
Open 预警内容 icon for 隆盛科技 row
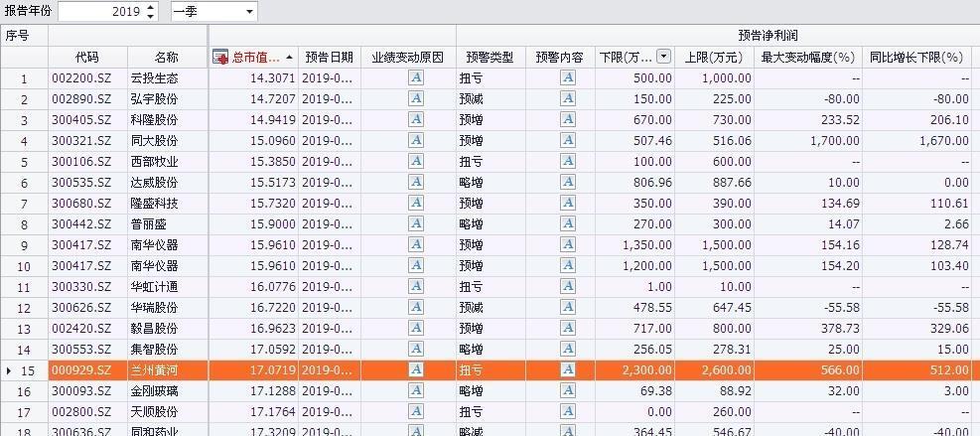tap(568, 204)
